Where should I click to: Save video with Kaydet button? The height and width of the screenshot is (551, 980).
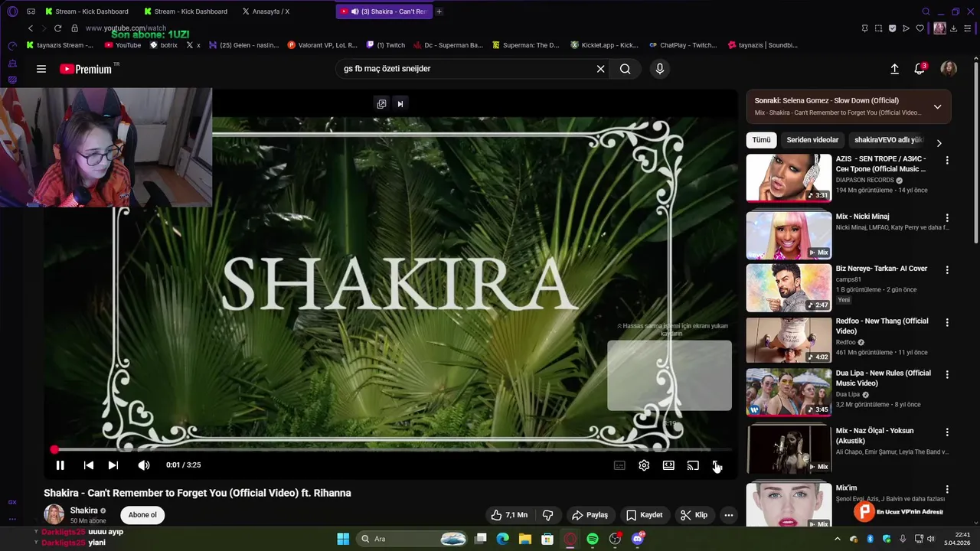645,515
